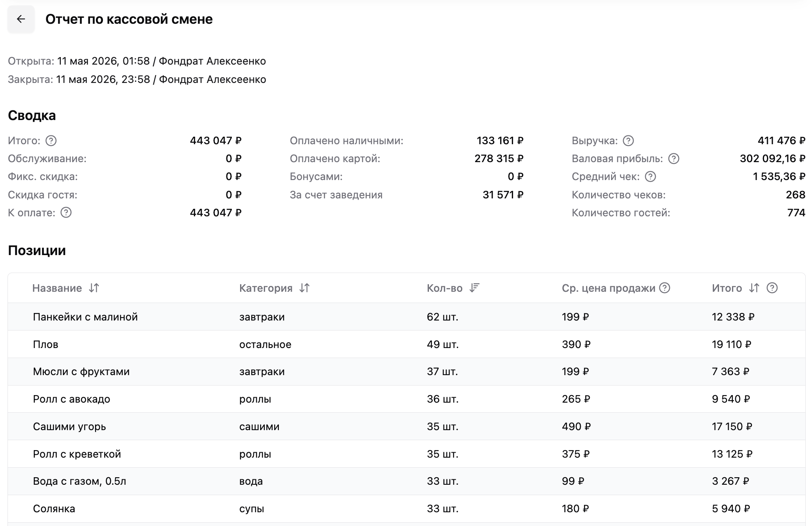The width and height of the screenshot is (812, 526).
Task: Click the 9 540 ₽ total cell
Action: [731, 399]
